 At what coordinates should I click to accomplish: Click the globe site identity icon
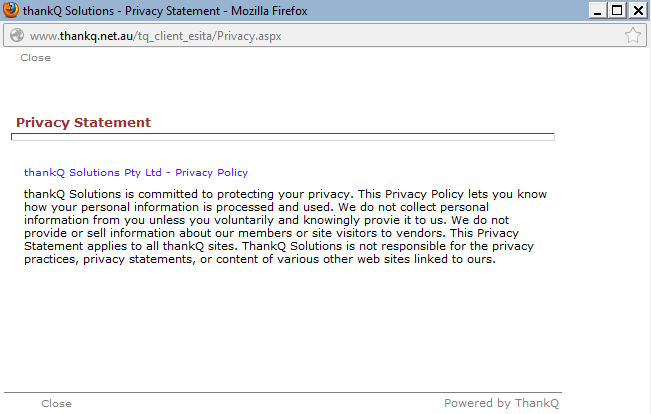[16, 35]
